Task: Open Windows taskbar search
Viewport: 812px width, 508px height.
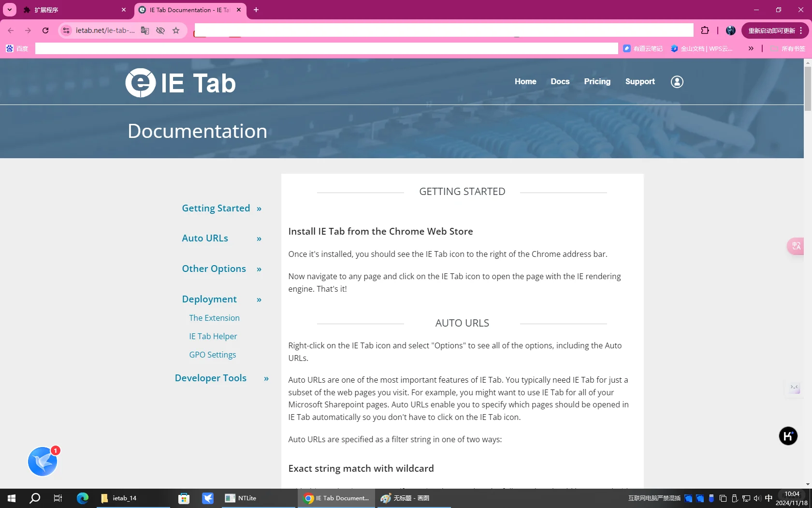Action: [35, 498]
